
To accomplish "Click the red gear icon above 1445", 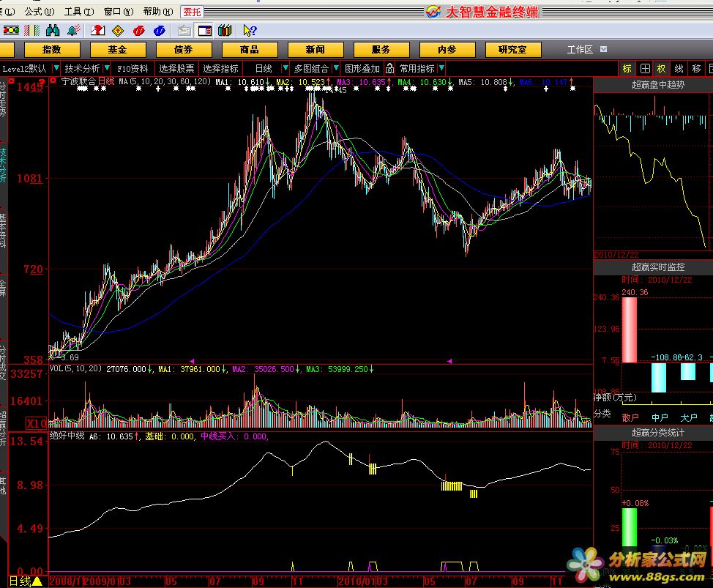I will [x=12, y=81].
